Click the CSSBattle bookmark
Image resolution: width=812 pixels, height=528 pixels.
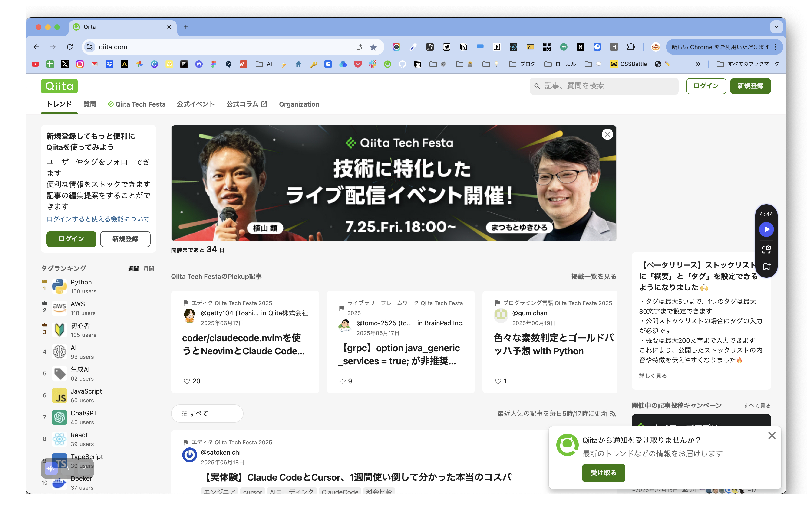(x=628, y=64)
